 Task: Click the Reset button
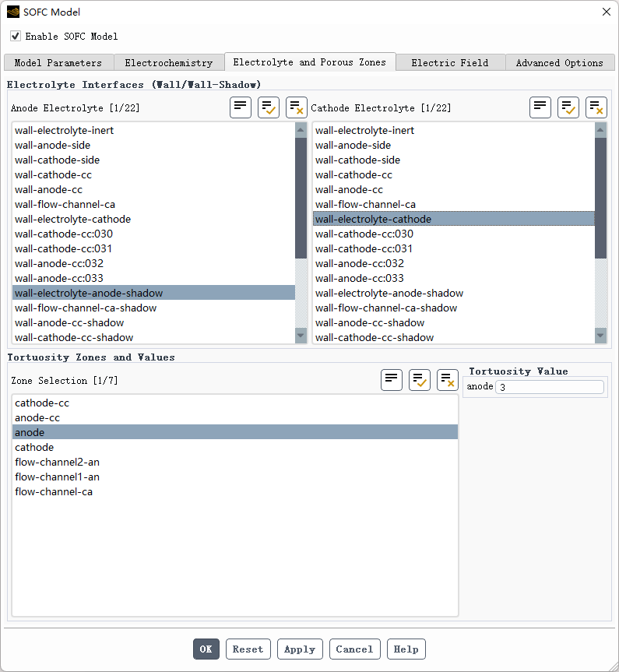click(x=248, y=649)
